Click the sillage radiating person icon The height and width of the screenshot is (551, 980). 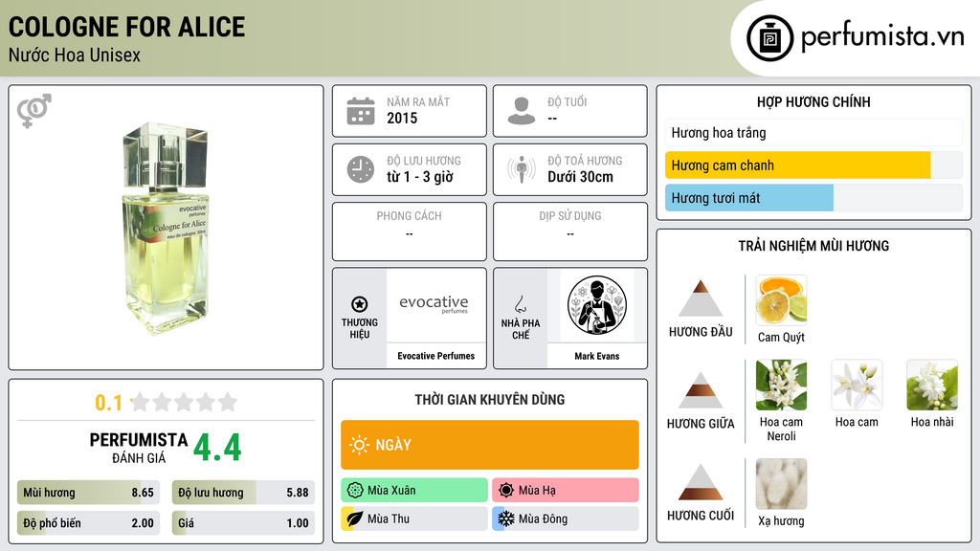point(522,169)
